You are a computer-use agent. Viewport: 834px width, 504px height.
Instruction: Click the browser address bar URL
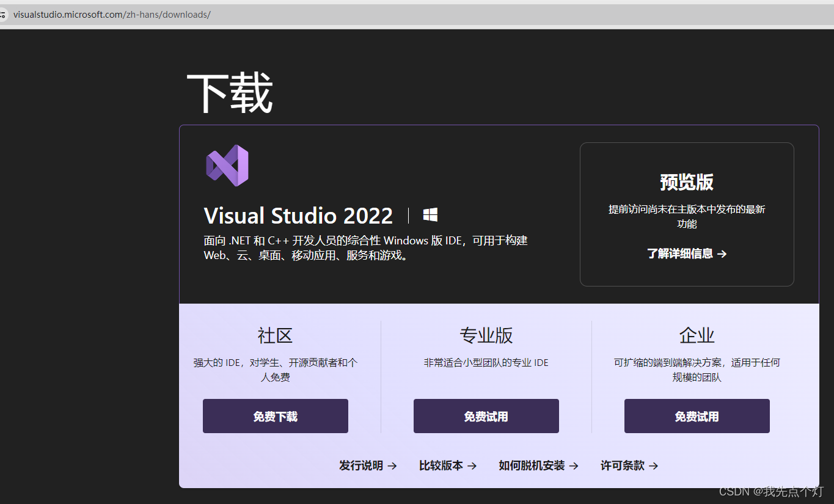click(x=110, y=14)
